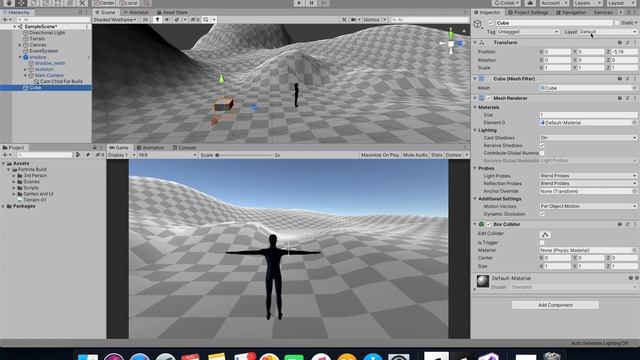
Task: Open Transform component help icon
Action: click(x=620, y=42)
